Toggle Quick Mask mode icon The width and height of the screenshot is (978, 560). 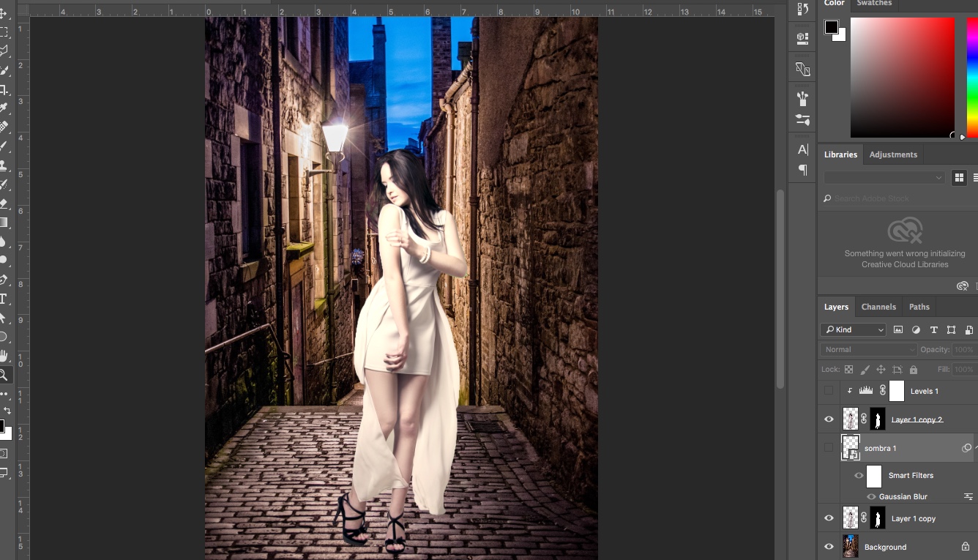tap(3, 454)
